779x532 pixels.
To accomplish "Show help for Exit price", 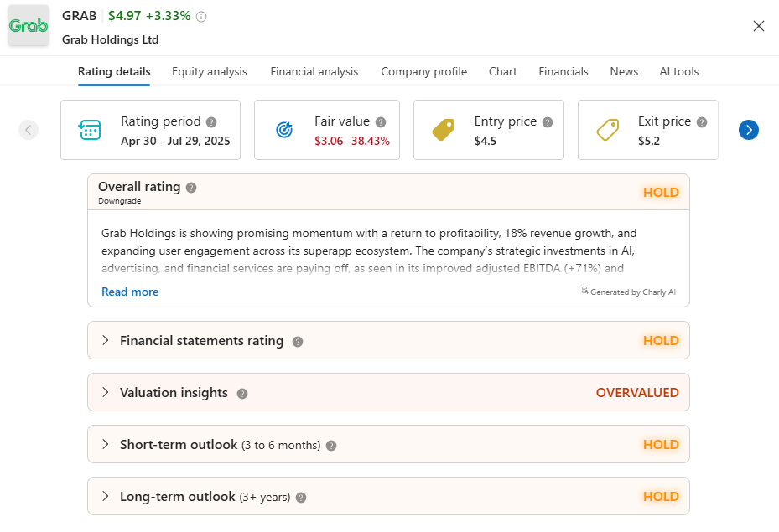I will [702, 122].
